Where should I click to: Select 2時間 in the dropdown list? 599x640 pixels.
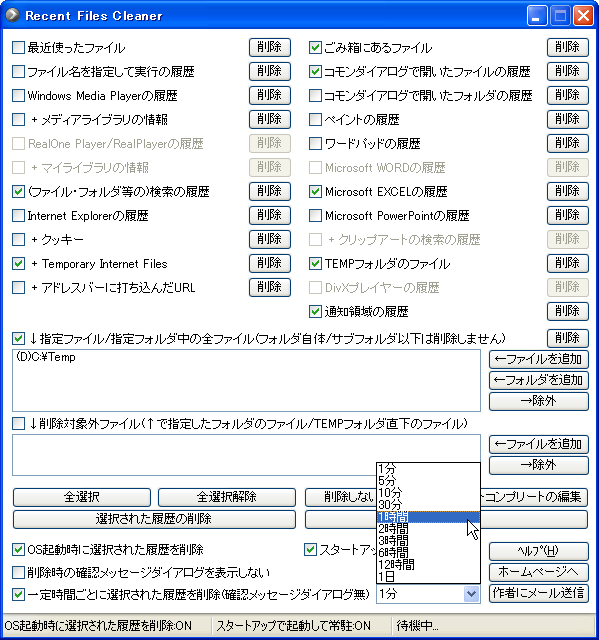(x=428, y=529)
